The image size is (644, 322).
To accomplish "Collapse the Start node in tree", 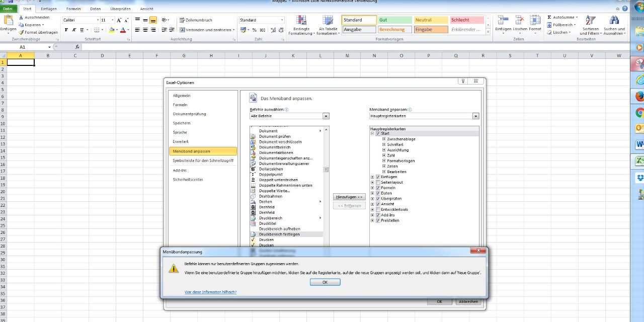I will [372, 133].
